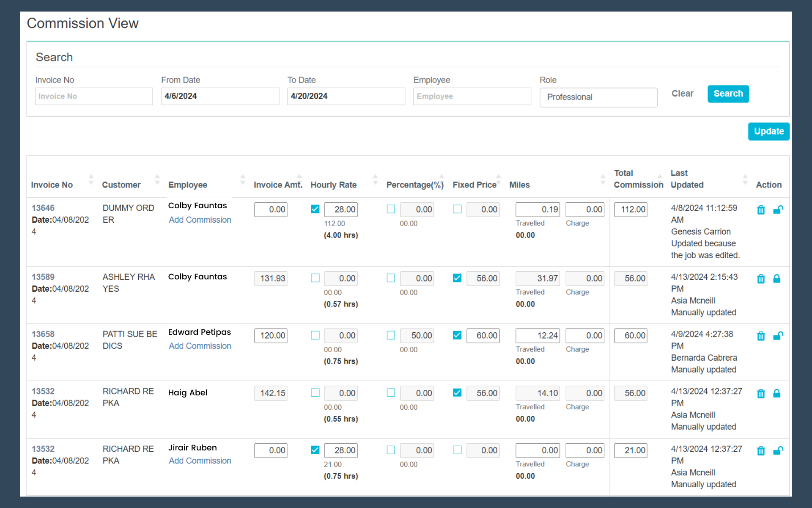Uncheck Fixed Price checkbox in Haig Abel row
Viewport: 812px width, 508px height.
pyautogui.click(x=457, y=393)
